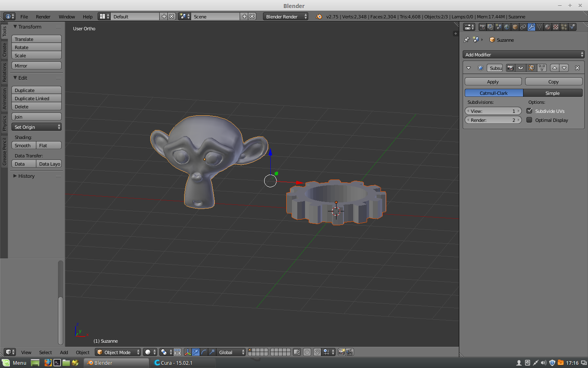Pin the properties context with pushpin icon
This screenshot has width=588, height=368.
[x=467, y=40]
